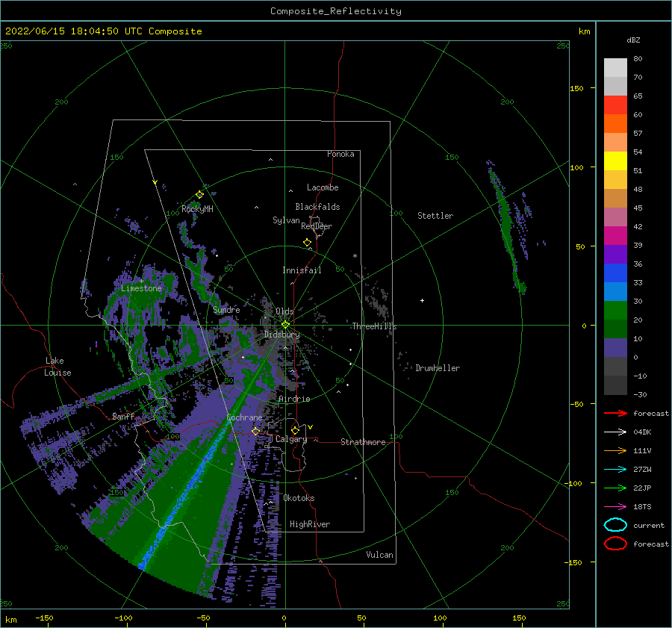The image size is (672, 628).
Task: Click the -150 tick label on bottom axis
Action: tap(44, 618)
